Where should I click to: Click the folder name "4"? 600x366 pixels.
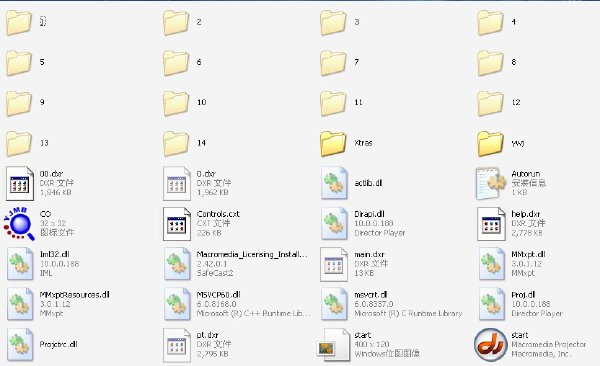514,22
